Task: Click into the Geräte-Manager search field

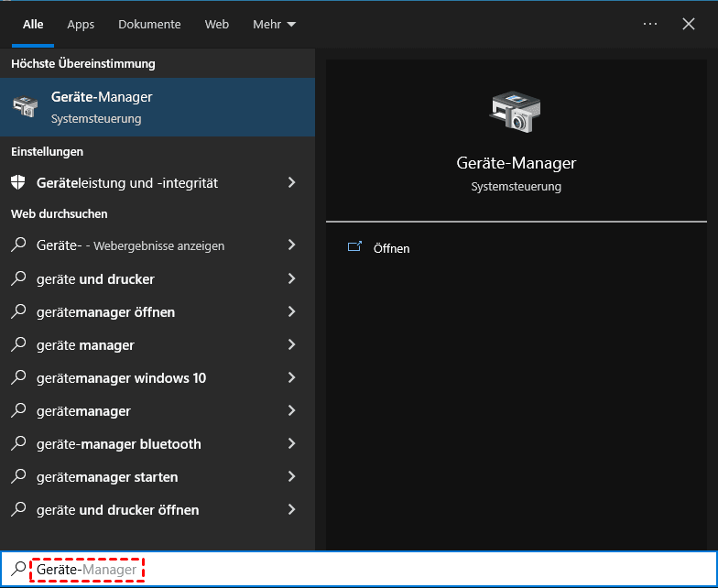Action: tap(366, 570)
